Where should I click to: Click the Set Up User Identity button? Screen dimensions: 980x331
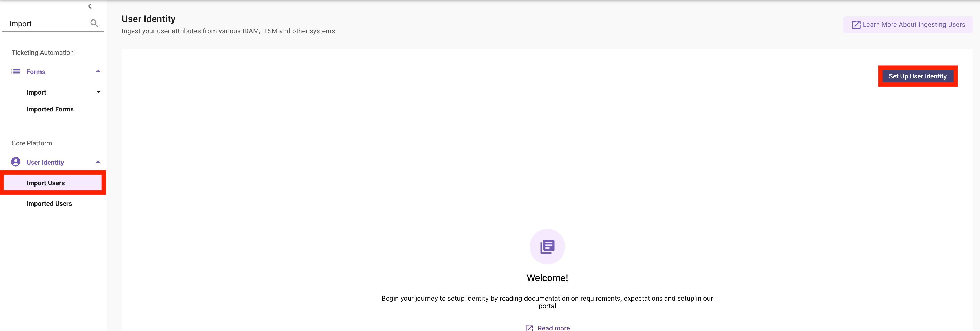[x=917, y=76]
